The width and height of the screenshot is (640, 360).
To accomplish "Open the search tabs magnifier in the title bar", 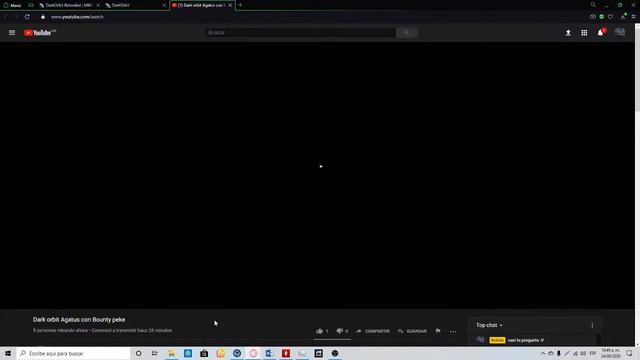I will (x=593, y=5).
